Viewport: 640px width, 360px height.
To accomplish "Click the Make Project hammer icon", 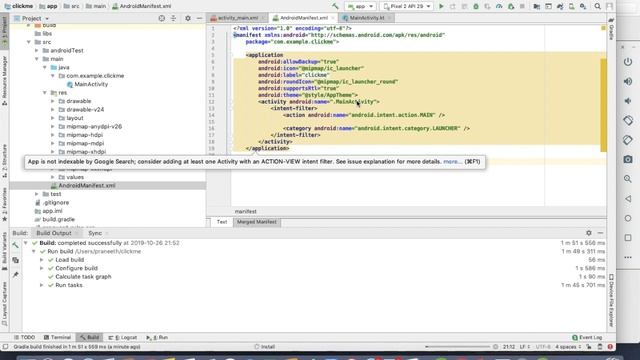I will tap(335, 7).
